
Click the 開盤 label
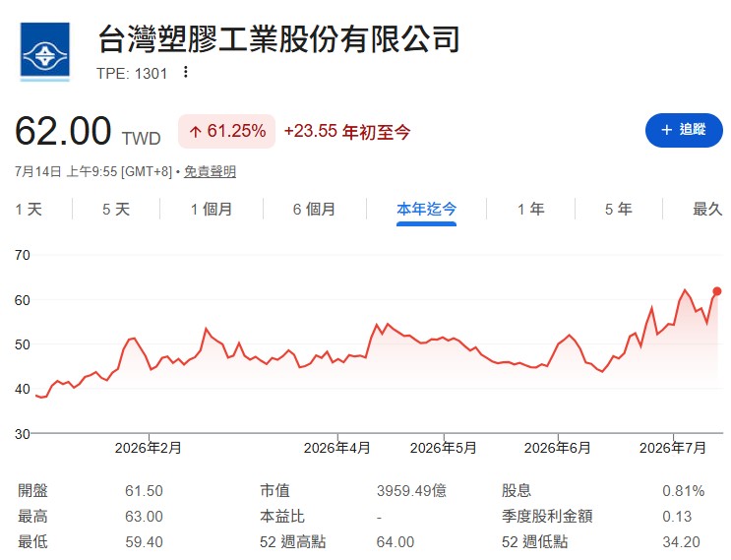32,490
